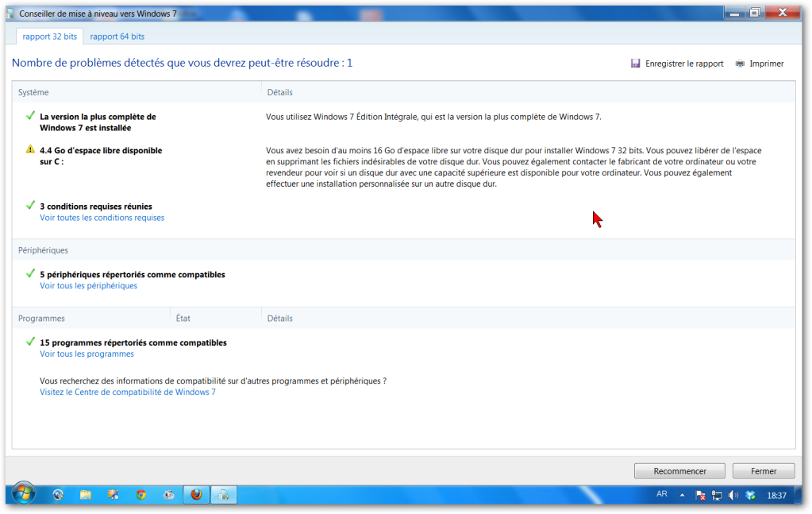
Task: Click the '5 périphériques répertoriés comme compatibles' text
Action: tap(133, 274)
